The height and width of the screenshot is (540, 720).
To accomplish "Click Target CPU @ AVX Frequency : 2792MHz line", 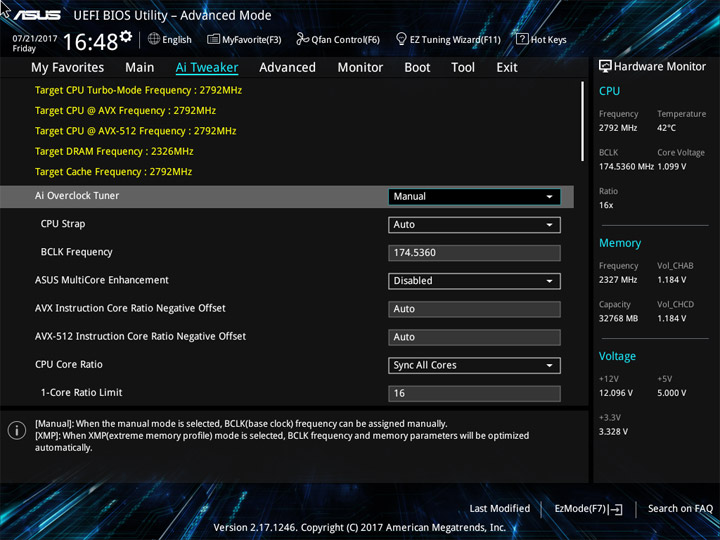I will click(x=125, y=111).
